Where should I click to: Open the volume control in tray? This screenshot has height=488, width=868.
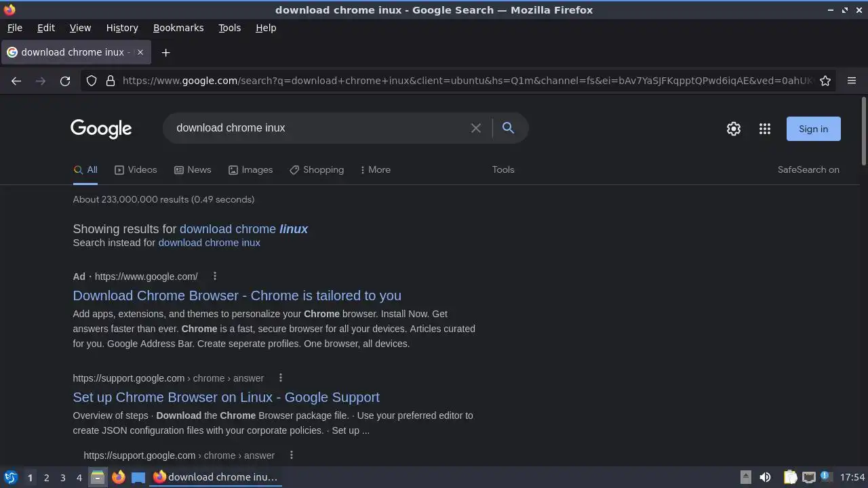(765, 477)
